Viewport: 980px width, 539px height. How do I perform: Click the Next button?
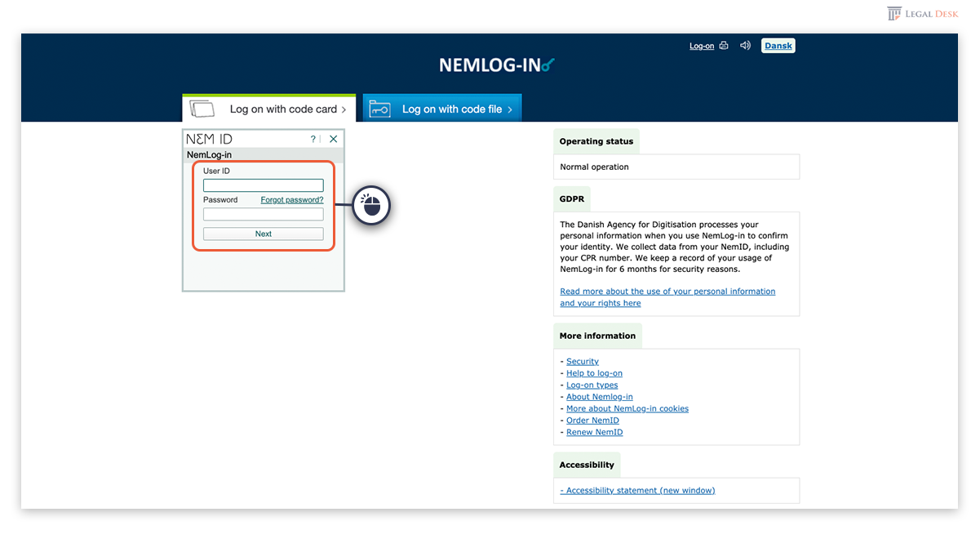click(264, 234)
